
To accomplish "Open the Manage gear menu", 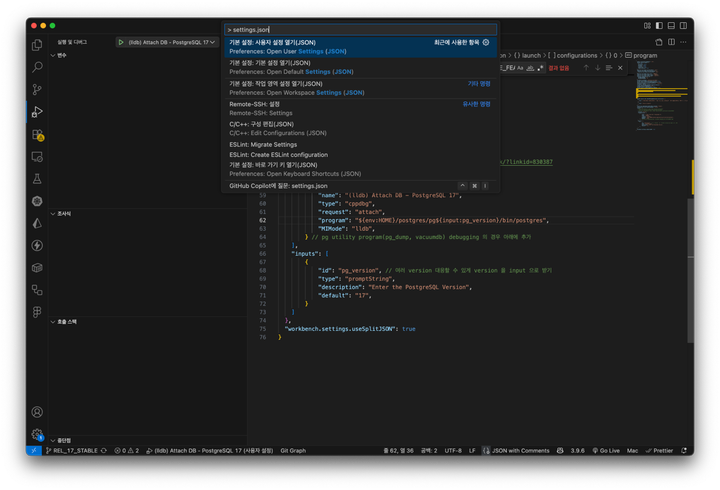I will [37, 434].
